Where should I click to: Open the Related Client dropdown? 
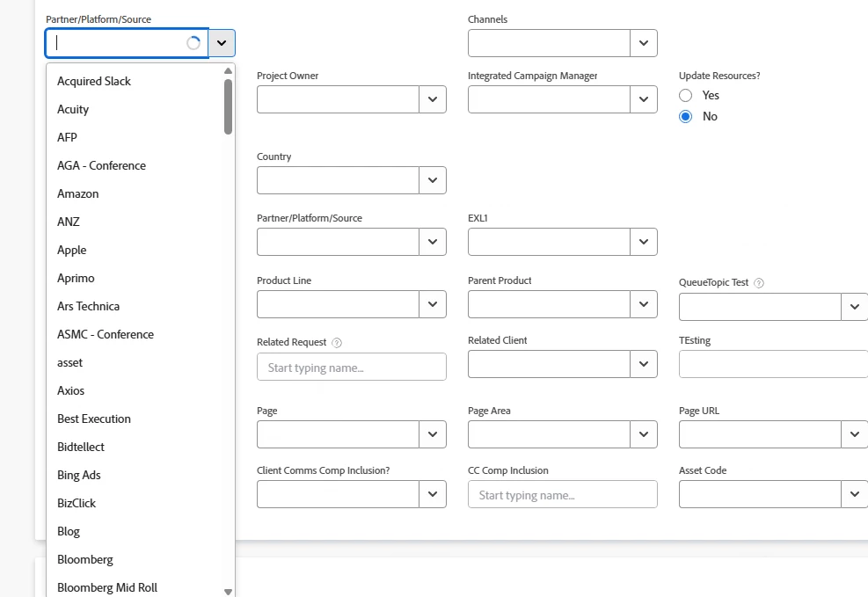(643, 364)
